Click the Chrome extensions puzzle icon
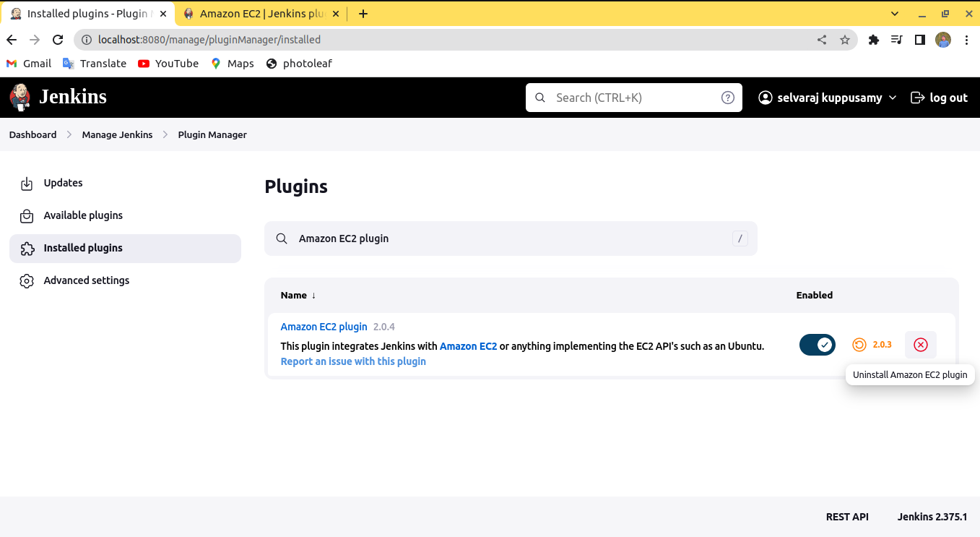The height and width of the screenshot is (537, 980). click(873, 40)
